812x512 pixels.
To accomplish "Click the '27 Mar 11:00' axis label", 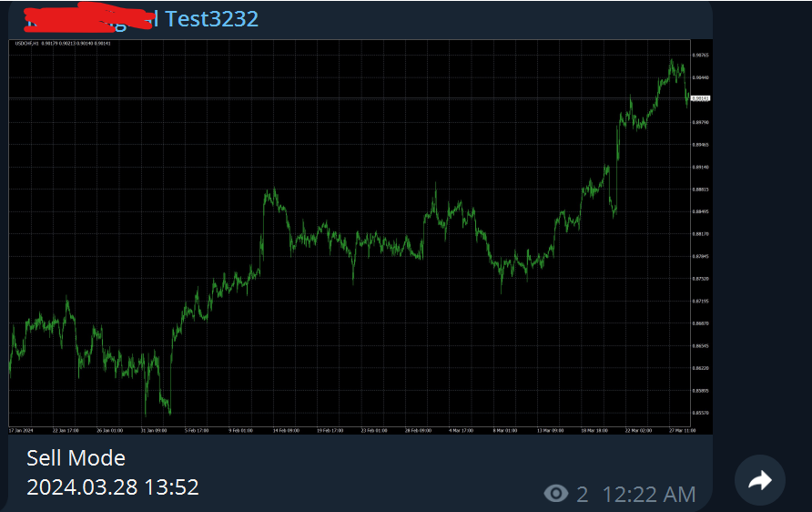I will pos(682,431).
